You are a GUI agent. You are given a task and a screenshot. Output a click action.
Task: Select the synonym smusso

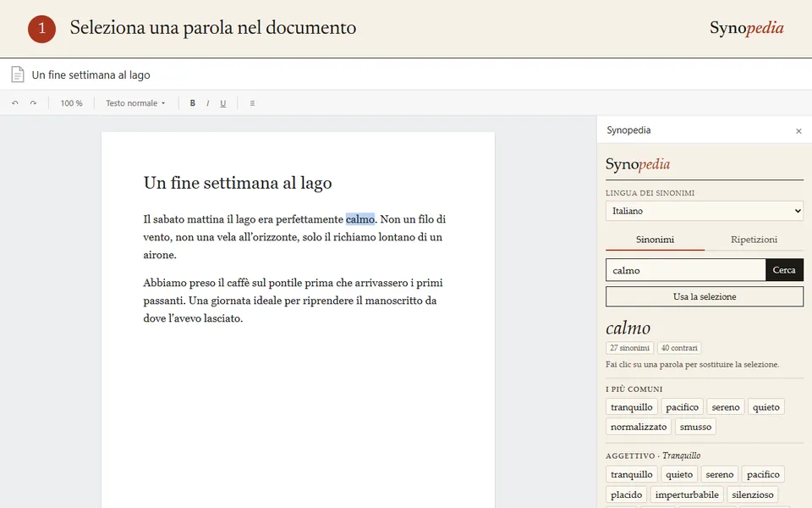tap(695, 427)
